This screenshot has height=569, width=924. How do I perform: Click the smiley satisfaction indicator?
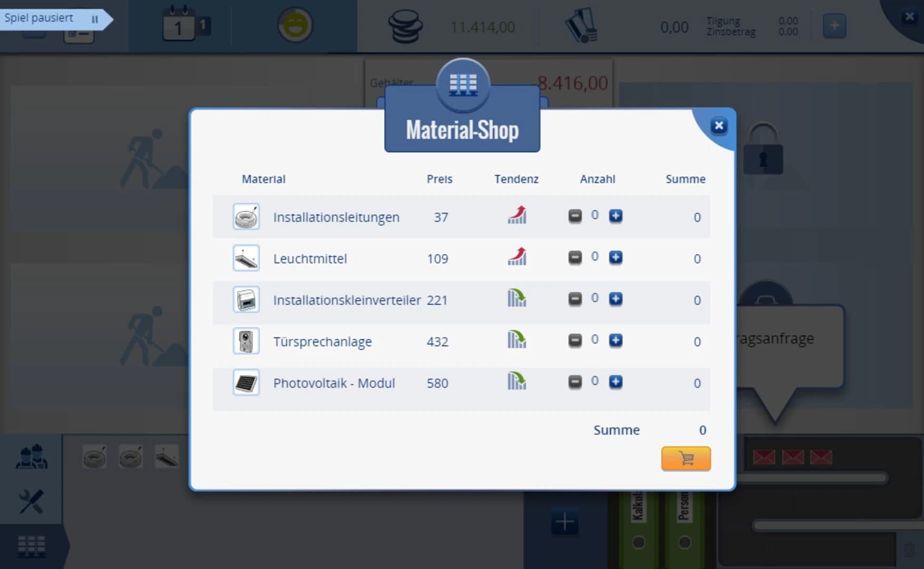click(295, 25)
